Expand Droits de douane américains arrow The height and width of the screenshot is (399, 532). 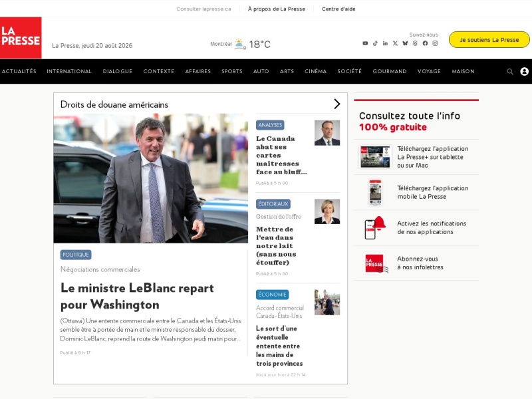pos(336,104)
